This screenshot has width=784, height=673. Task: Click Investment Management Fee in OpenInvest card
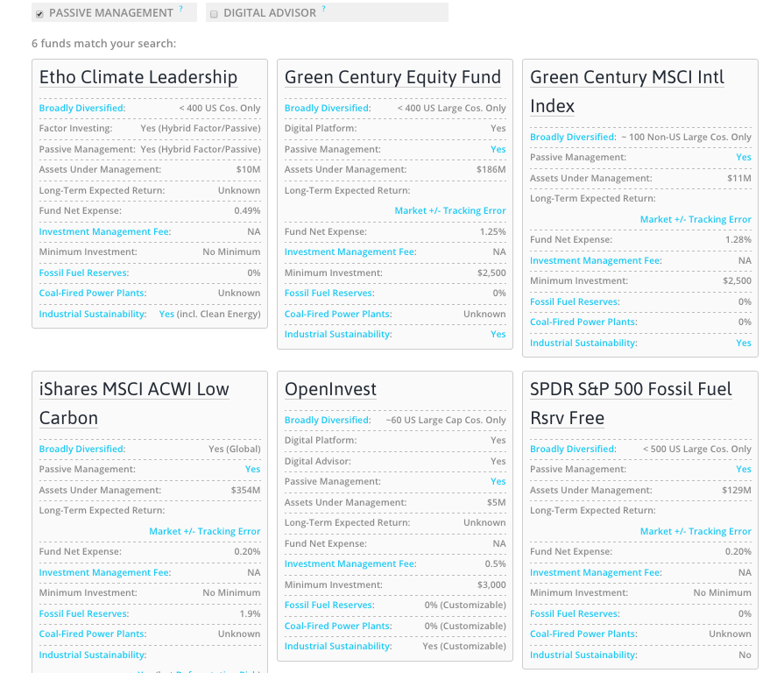pos(350,564)
